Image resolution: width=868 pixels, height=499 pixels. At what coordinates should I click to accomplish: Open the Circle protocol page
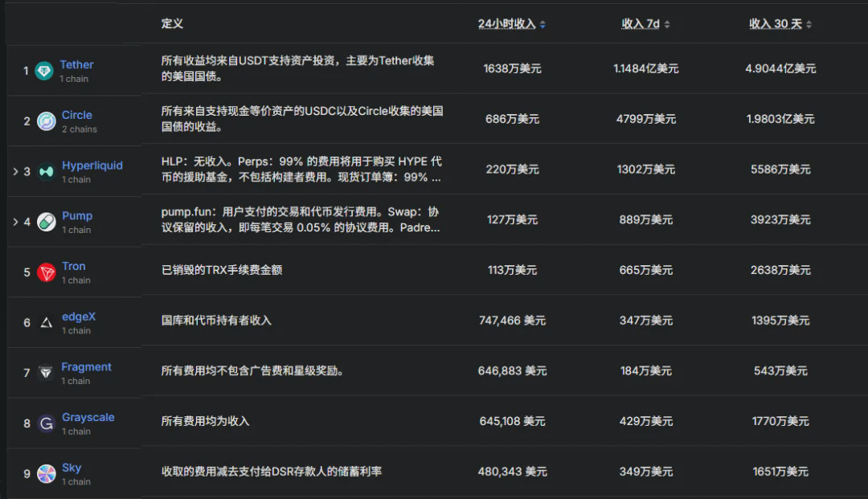tap(76, 115)
